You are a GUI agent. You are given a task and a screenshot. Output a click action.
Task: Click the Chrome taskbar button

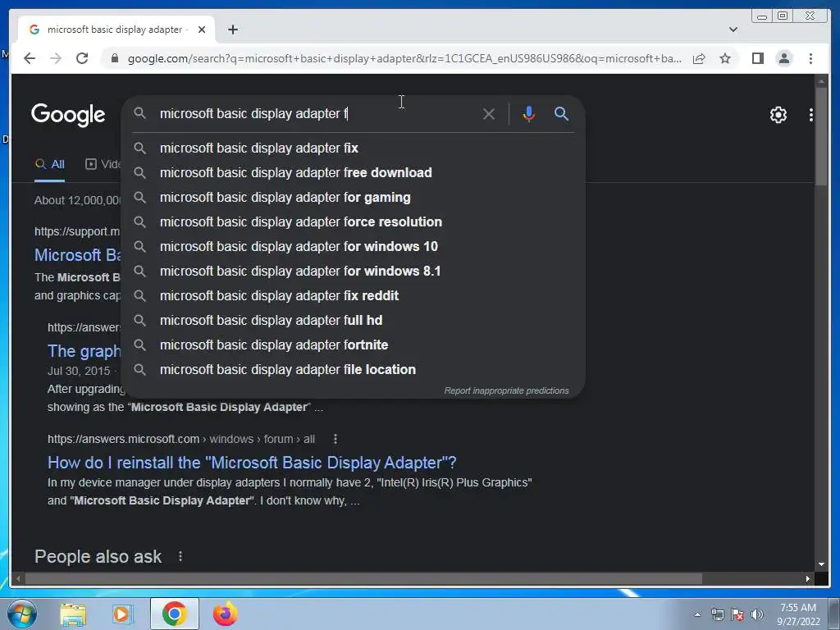(x=175, y=614)
